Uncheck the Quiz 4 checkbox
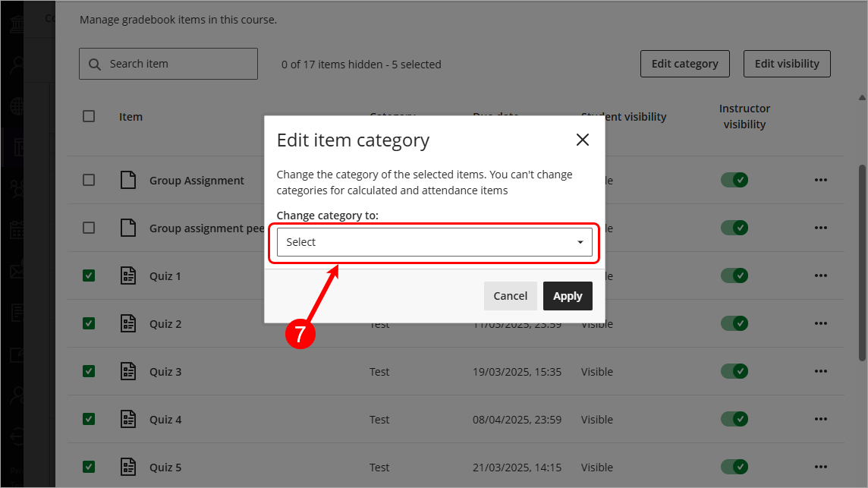 coord(89,419)
